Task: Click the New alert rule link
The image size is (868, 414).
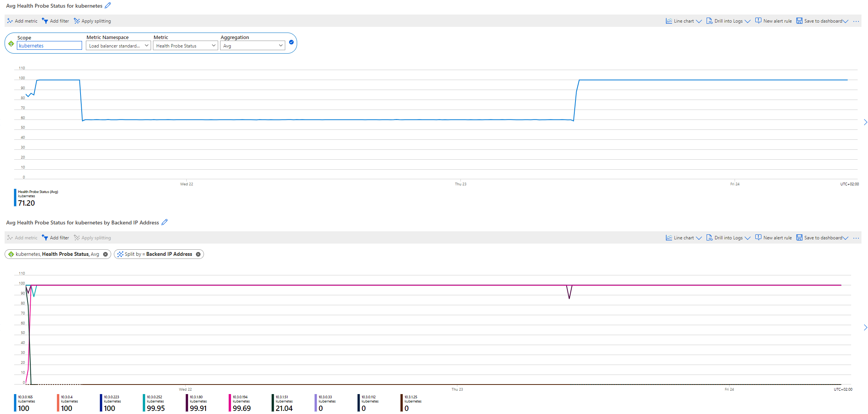Action: [x=777, y=21]
